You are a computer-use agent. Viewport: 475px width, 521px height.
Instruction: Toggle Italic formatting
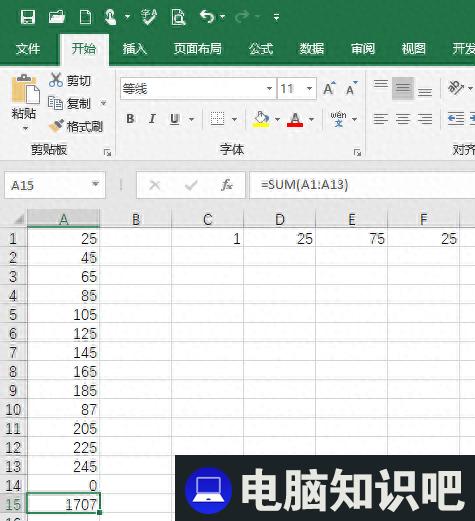click(x=152, y=119)
